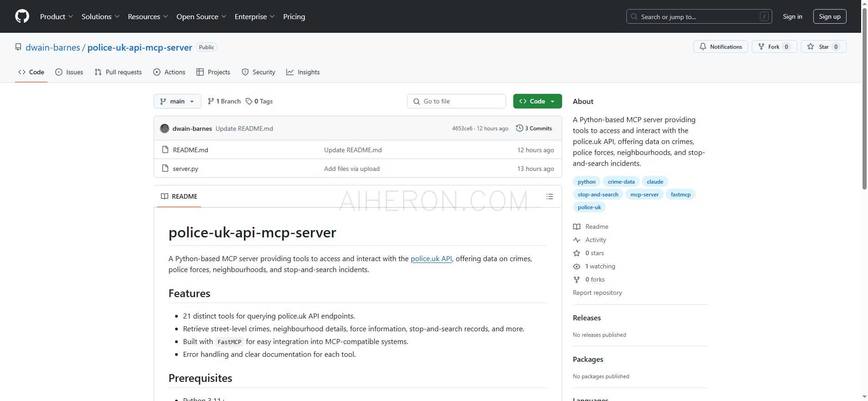Click dwain-barnes avatar in commit row
868x401 pixels.
(x=165, y=129)
